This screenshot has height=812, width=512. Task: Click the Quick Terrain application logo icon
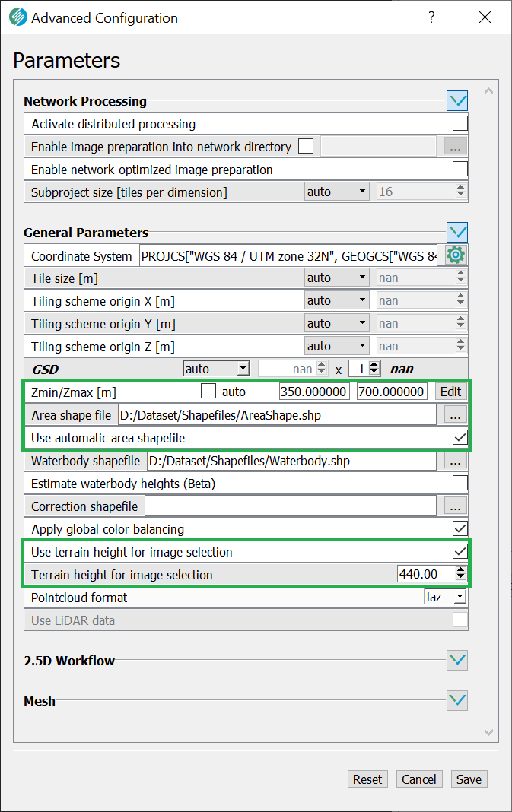[x=18, y=17]
